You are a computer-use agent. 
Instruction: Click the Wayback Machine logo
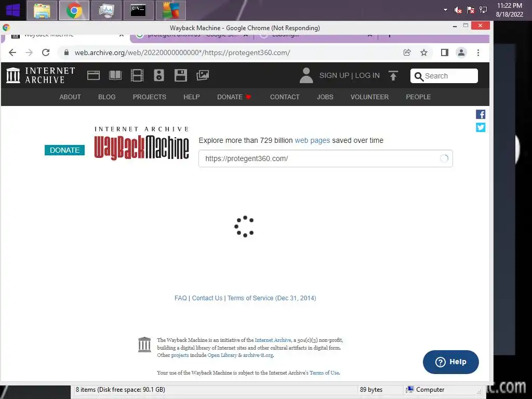pos(141,143)
